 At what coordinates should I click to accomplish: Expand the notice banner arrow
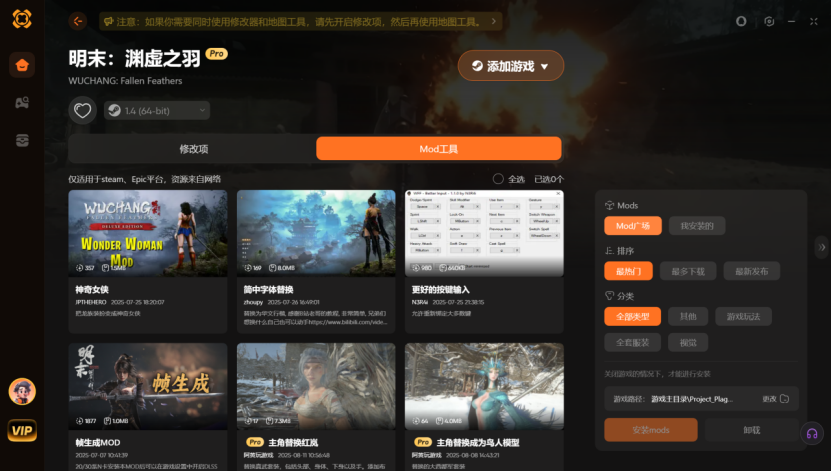click(x=493, y=21)
